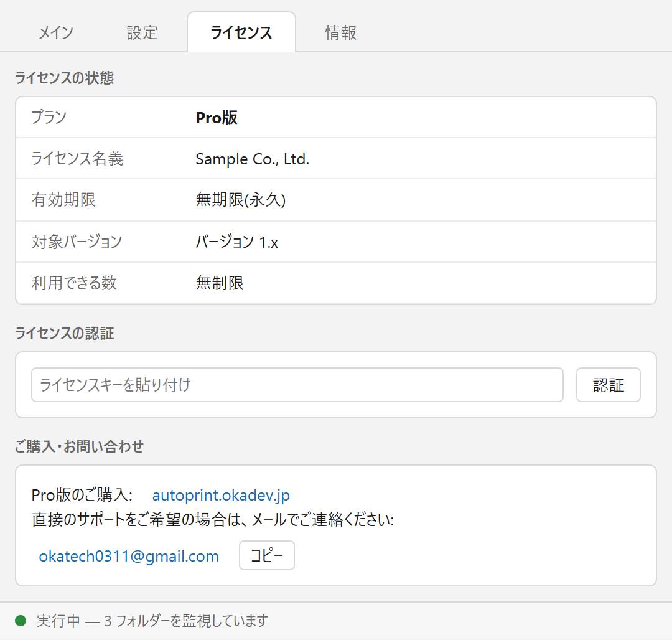
Task: Click the ライセンスの状態 section heading
Action: click(x=64, y=78)
